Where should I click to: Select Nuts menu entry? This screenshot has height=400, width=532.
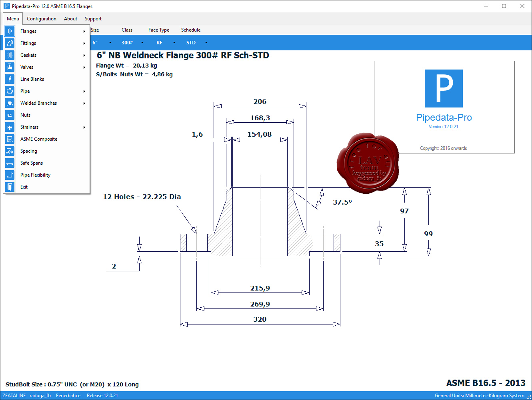coord(46,115)
